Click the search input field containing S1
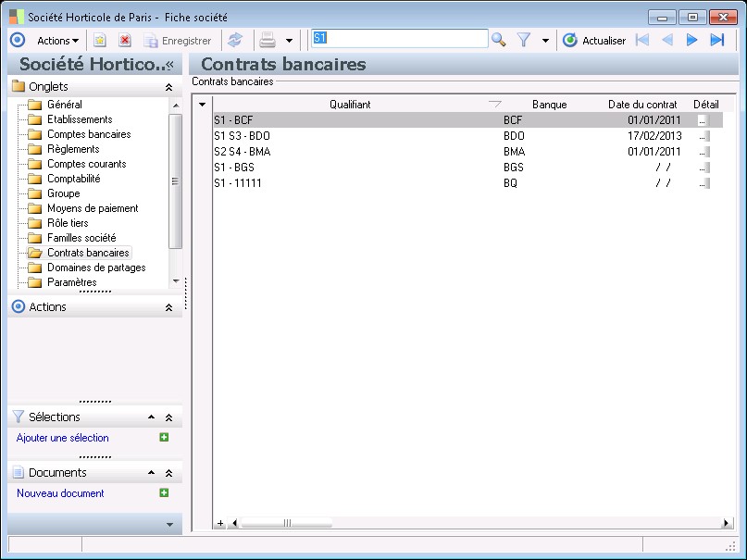Viewport: 747px width, 560px height. [399, 39]
